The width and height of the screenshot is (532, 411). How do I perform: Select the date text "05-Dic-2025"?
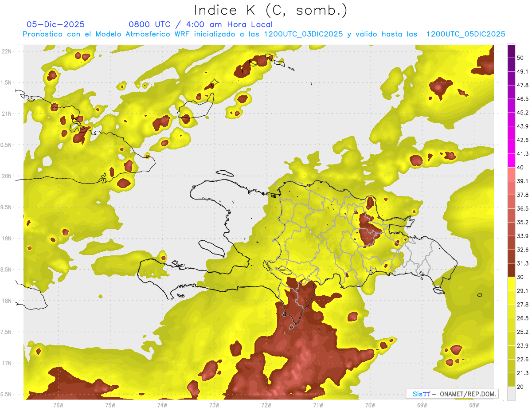coord(56,24)
